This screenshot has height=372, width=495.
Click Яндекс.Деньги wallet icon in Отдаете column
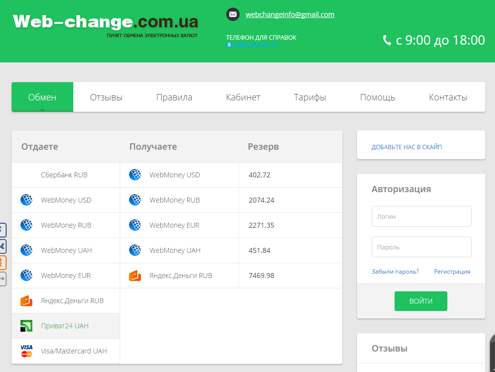coord(26,301)
